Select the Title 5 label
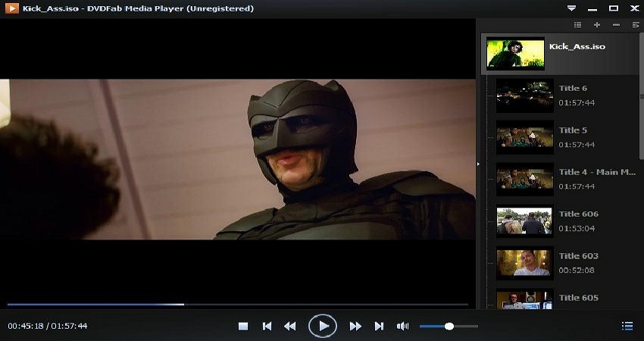Screen dimensions: 644x341 tap(573, 130)
